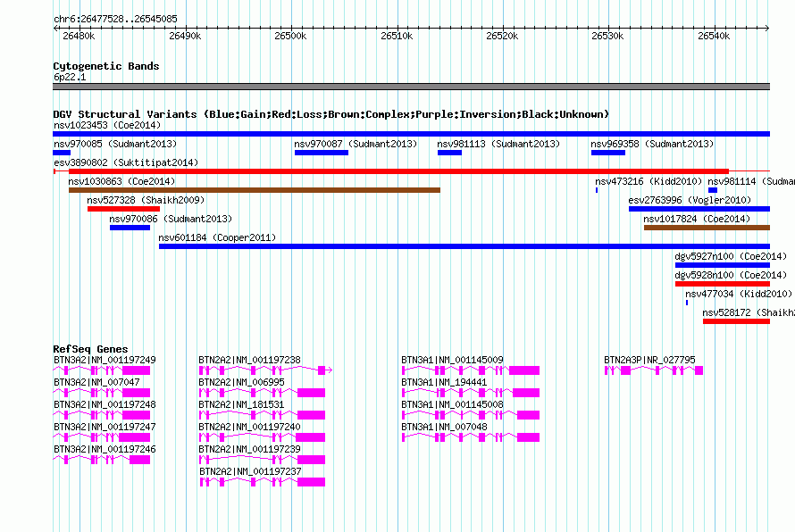This screenshot has width=795, height=532.
Task: Select transcript BTN3A1|NM_001145008
Action: coord(452,404)
